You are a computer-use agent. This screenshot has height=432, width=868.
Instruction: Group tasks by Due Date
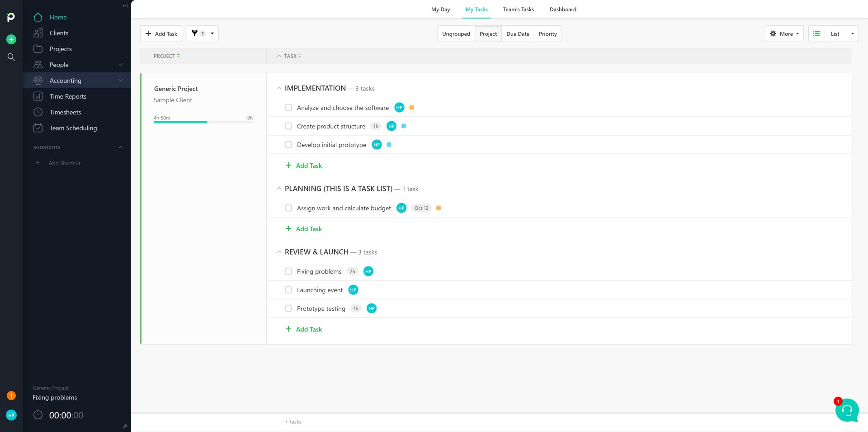[518, 33]
